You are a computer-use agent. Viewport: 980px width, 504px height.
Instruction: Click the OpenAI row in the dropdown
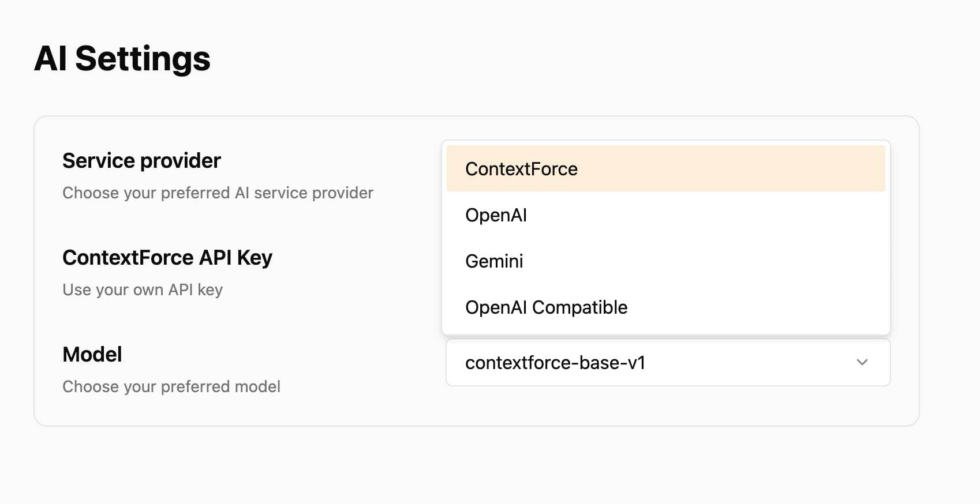point(496,215)
